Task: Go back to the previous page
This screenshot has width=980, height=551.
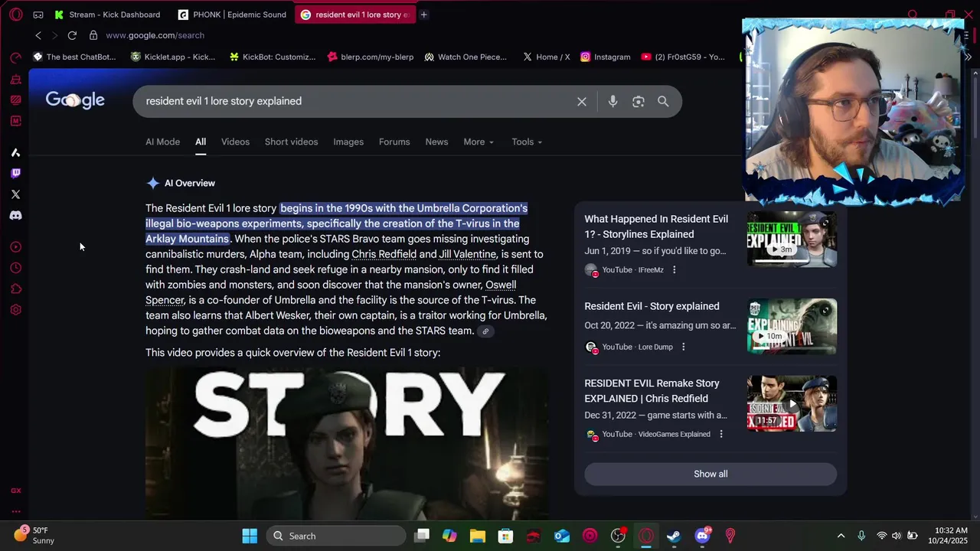Action: (x=38, y=35)
